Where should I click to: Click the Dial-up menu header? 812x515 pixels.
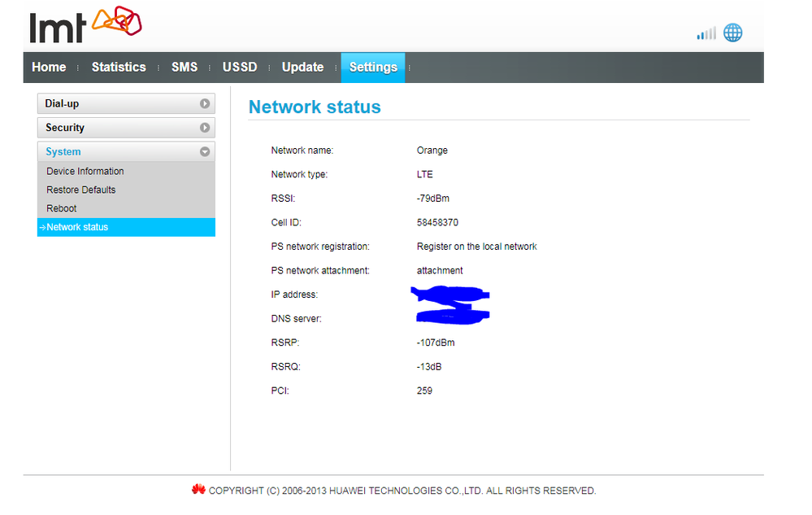pyautogui.click(x=63, y=104)
